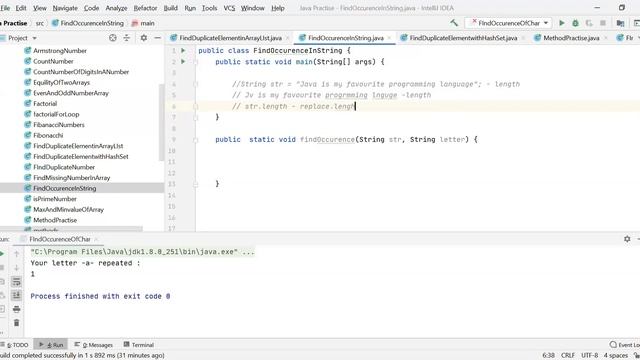Clear console output with trash icon

[16, 323]
